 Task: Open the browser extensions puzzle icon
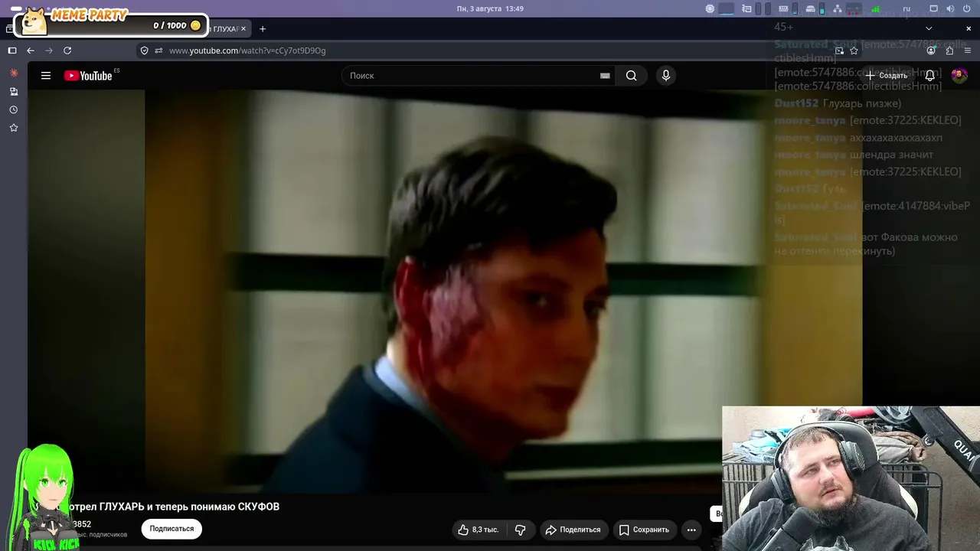[x=949, y=51]
